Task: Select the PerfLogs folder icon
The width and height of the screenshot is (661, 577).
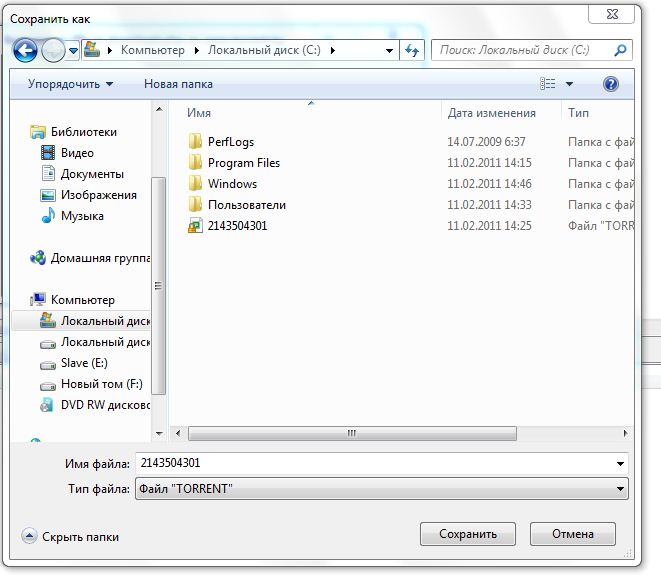Action: (x=195, y=141)
